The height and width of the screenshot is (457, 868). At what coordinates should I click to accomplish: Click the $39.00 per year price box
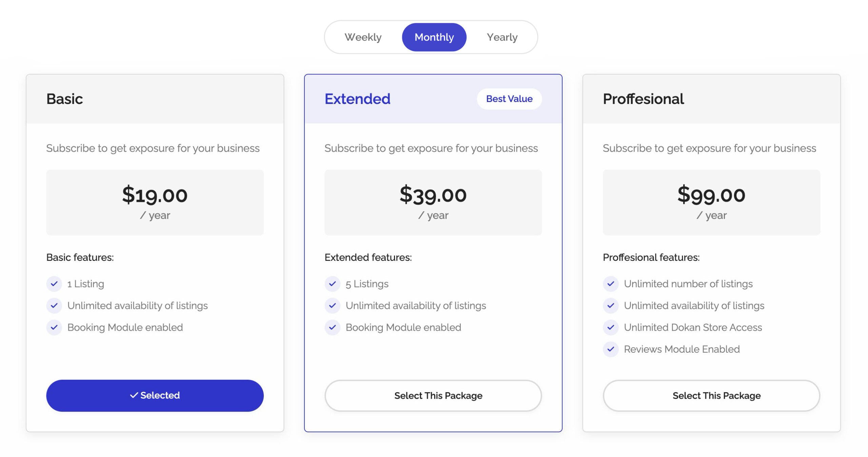click(x=433, y=203)
